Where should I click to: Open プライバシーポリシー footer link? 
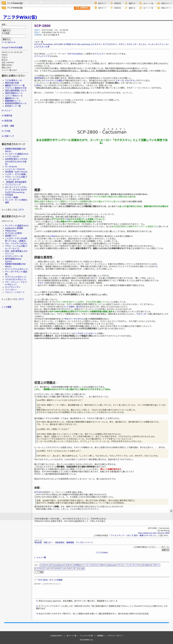click(115, 635)
